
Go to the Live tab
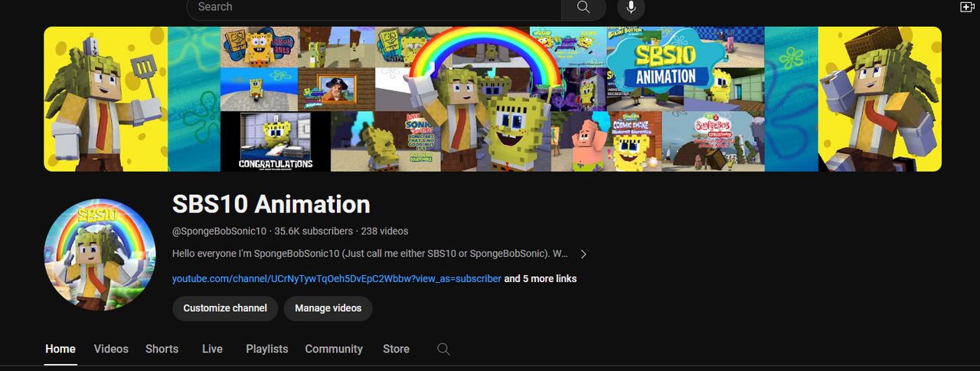coord(212,349)
